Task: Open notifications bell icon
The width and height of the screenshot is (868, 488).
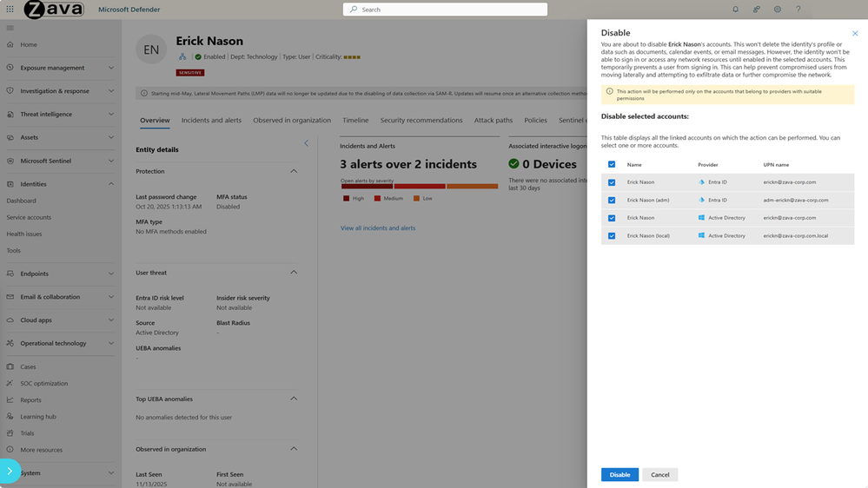Action: pyautogui.click(x=736, y=10)
